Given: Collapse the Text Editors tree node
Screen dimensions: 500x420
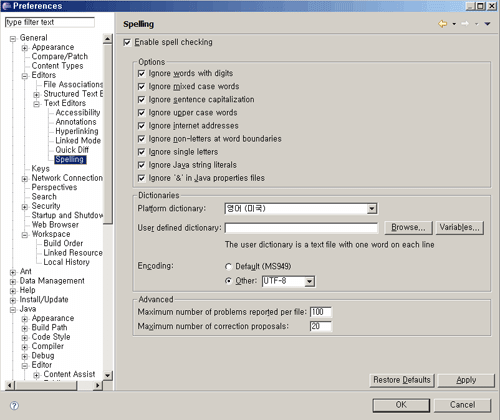Looking at the screenshot, I should (37, 104).
